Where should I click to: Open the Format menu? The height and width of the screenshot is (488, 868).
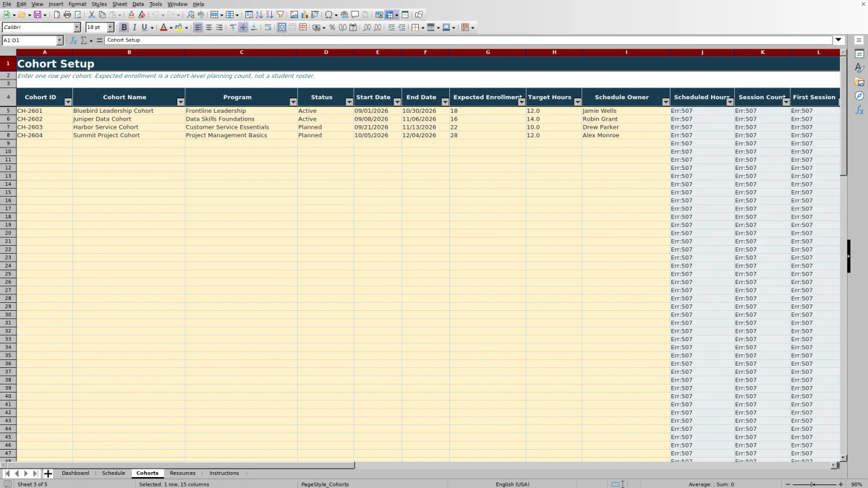pos(77,4)
